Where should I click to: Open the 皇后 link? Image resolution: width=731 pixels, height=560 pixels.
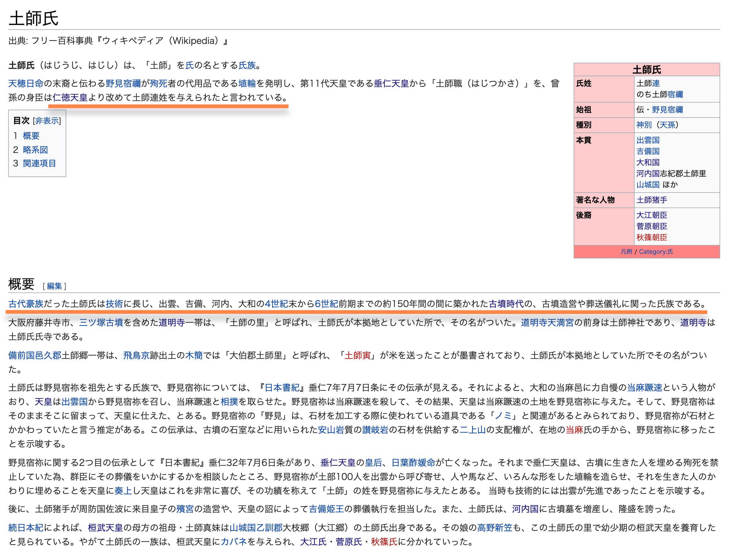click(374, 463)
